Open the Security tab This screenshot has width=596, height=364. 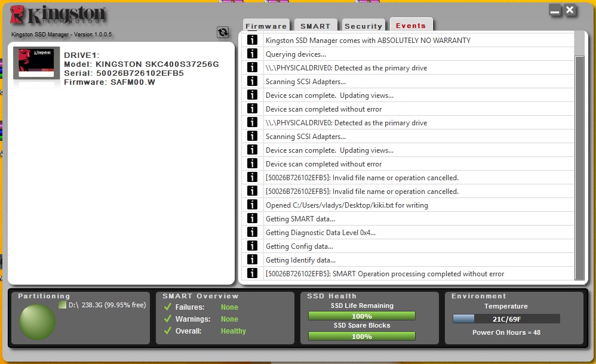tap(363, 26)
